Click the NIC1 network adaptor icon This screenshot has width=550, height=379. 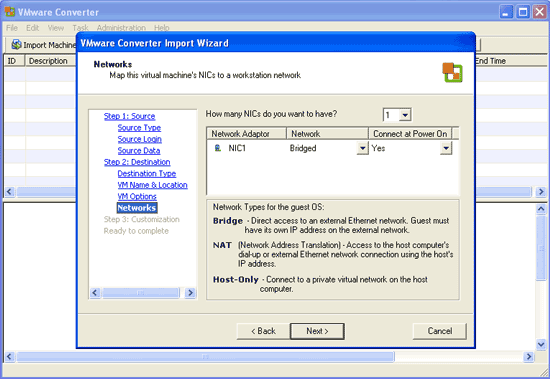click(x=218, y=148)
